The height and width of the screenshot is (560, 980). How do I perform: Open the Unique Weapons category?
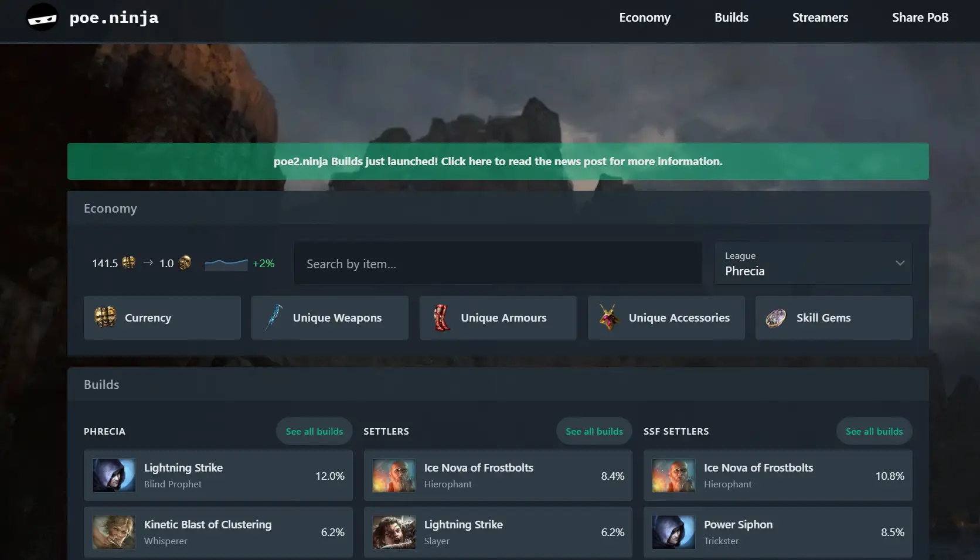330,317
